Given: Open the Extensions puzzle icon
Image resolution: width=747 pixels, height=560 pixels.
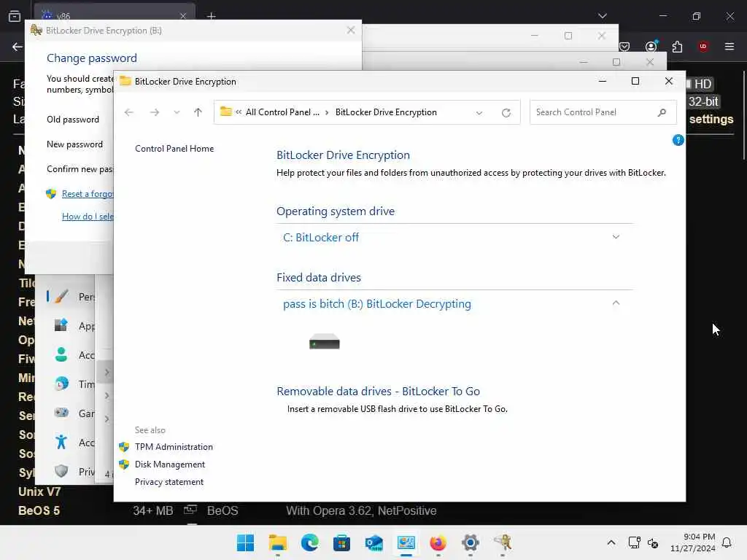Looking at the screenshot, I should [x=677, y=47].
